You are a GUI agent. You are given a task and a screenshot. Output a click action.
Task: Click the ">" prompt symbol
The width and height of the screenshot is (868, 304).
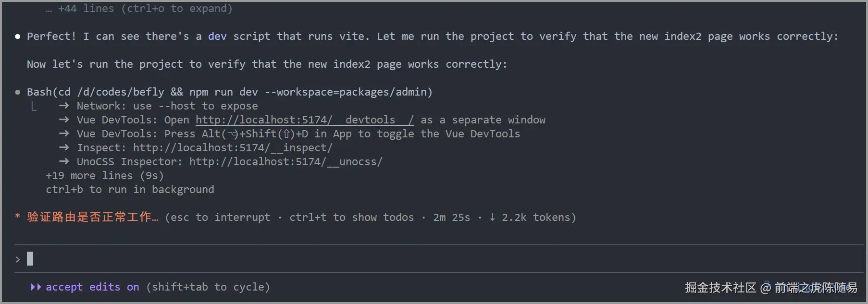pos(18,259)
